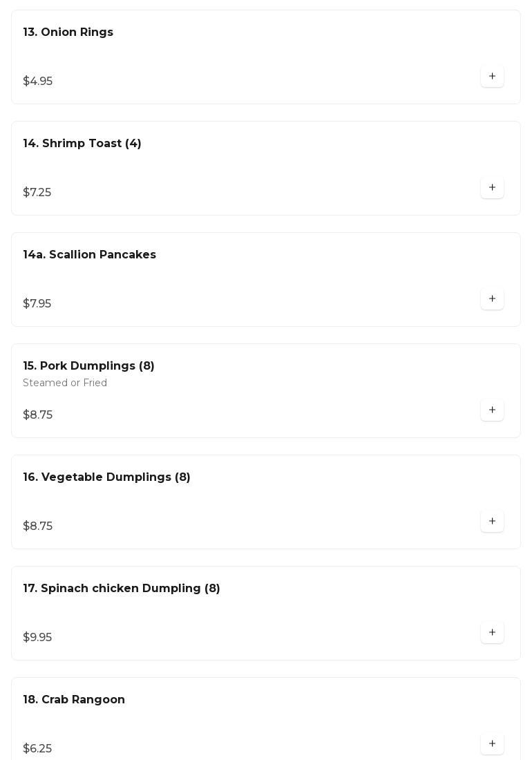
Task: Open the 13. Onion Rings item
Action: pos(68,32)
